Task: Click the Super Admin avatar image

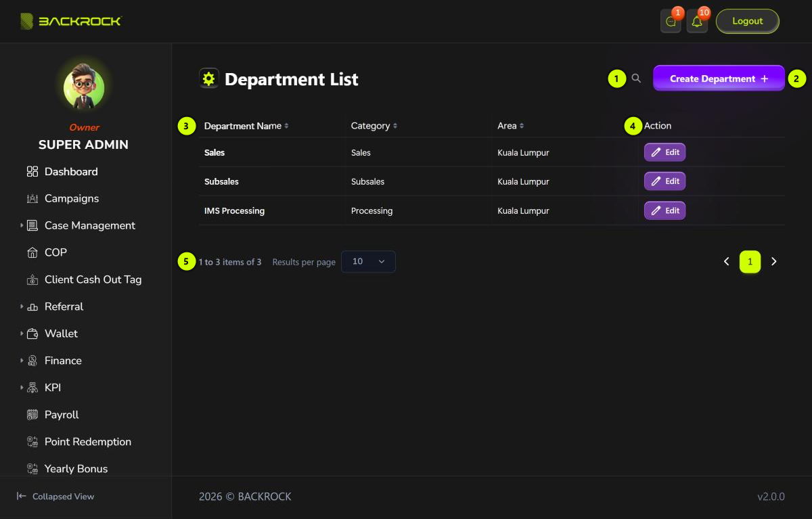Action: pos(84,87)
